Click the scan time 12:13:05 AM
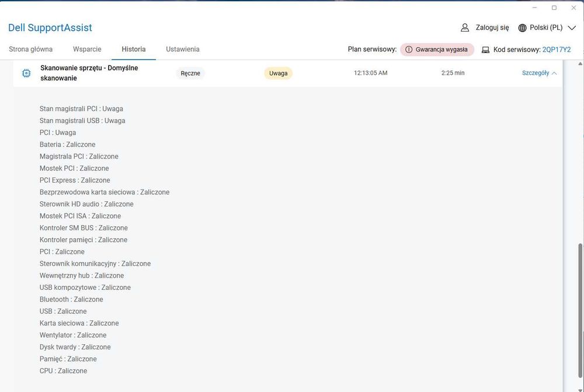This screenshot has width=584, height=392. [x=371, y=73]
